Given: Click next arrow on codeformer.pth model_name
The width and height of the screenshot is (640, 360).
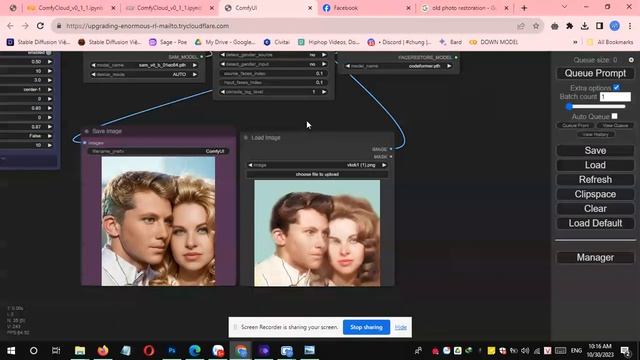Looking at the screenshot, I should click(x=449, y=66).
